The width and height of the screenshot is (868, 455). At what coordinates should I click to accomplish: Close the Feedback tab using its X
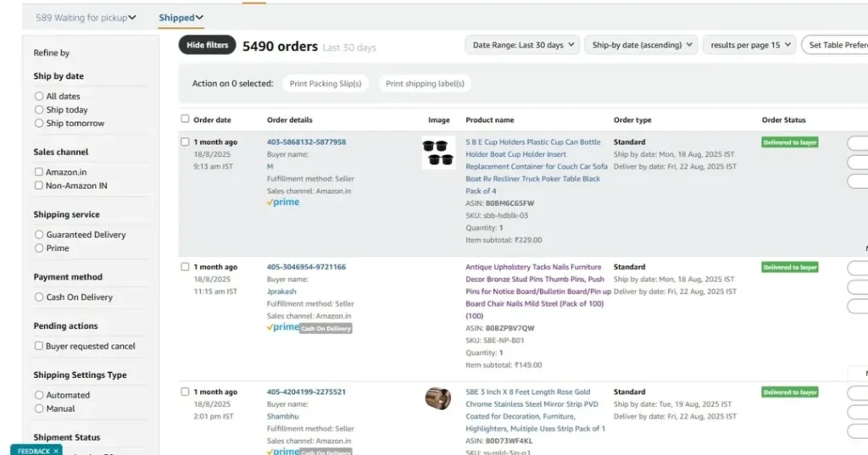(56, 451)
